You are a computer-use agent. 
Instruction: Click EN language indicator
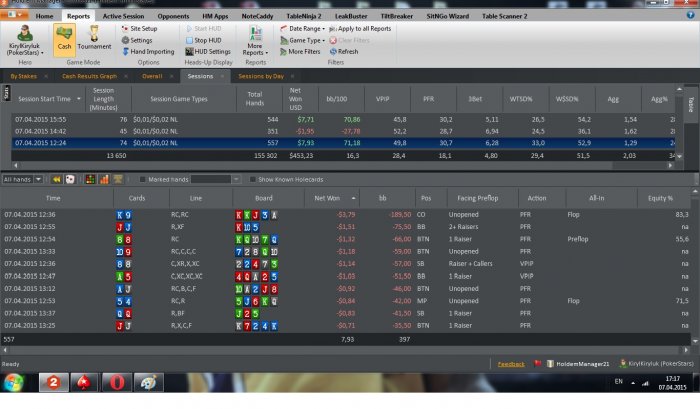[619, 382]
